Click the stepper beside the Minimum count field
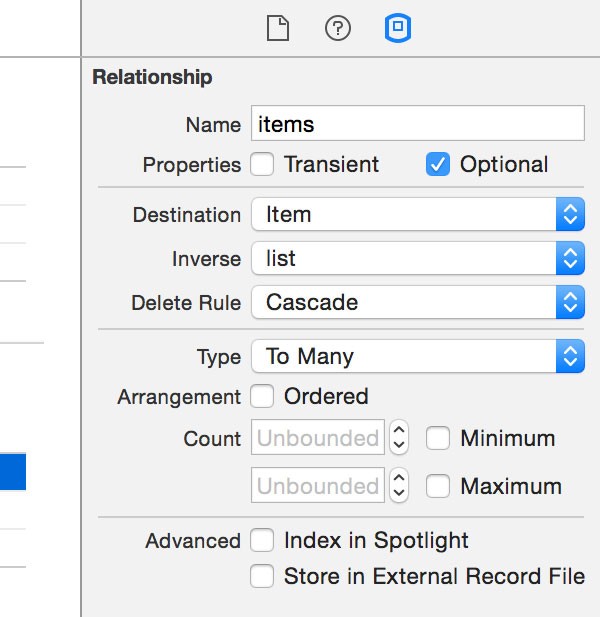This screenshot has height=617, width=600. coord(399,437)
